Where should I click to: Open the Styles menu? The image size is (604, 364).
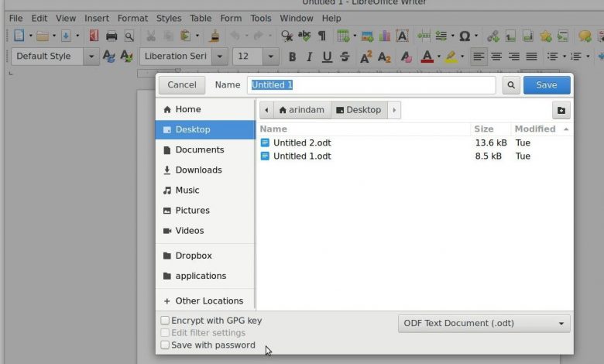(x=169, y=18)
